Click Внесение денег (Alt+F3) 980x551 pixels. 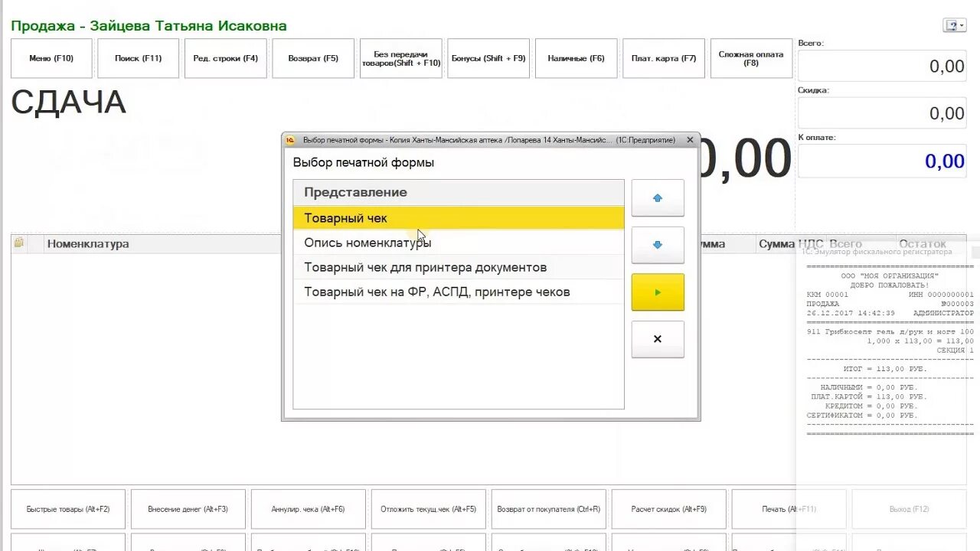coord(188,509)
